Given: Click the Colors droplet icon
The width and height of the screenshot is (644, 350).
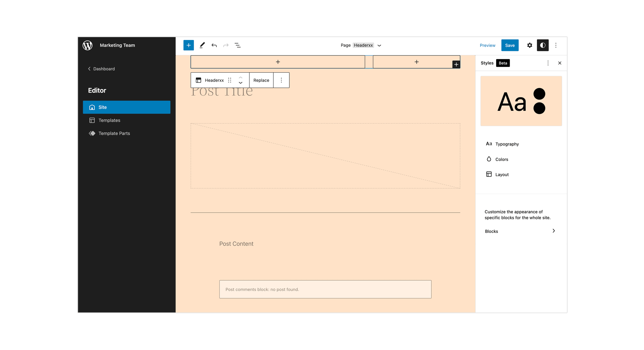Looking at the screenshot, I should 489,159.
